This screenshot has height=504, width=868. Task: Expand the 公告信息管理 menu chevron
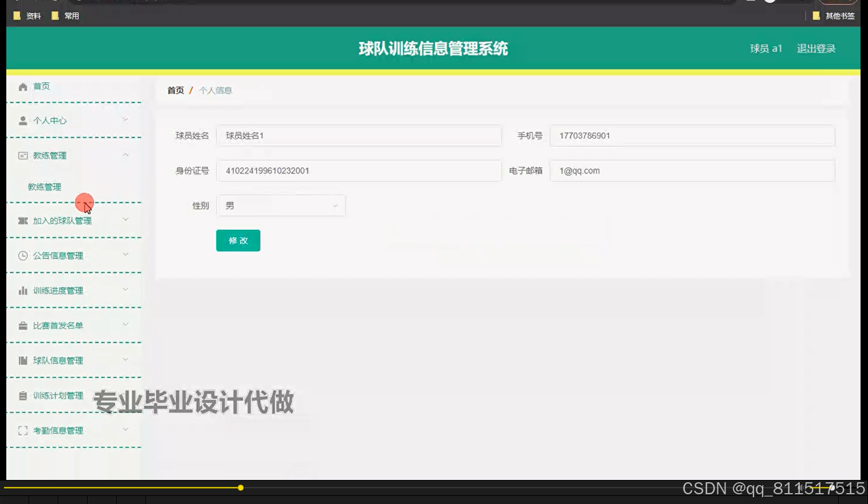coord(125,254)
